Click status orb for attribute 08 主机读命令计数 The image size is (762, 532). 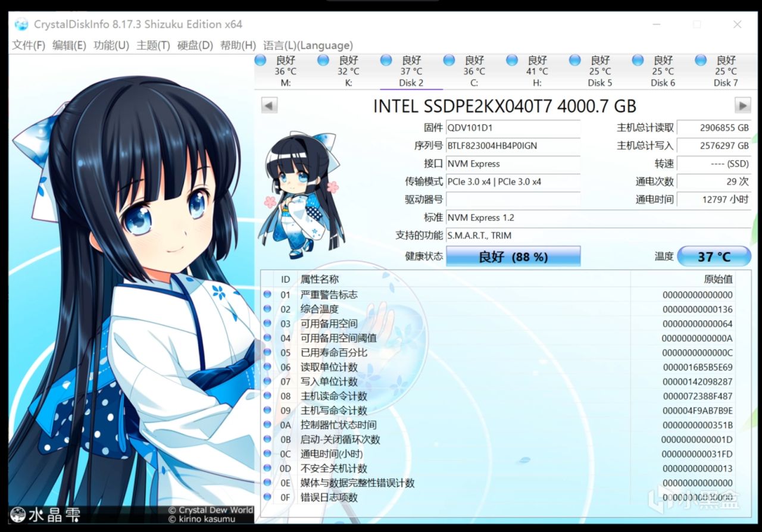tap(267, 396)
